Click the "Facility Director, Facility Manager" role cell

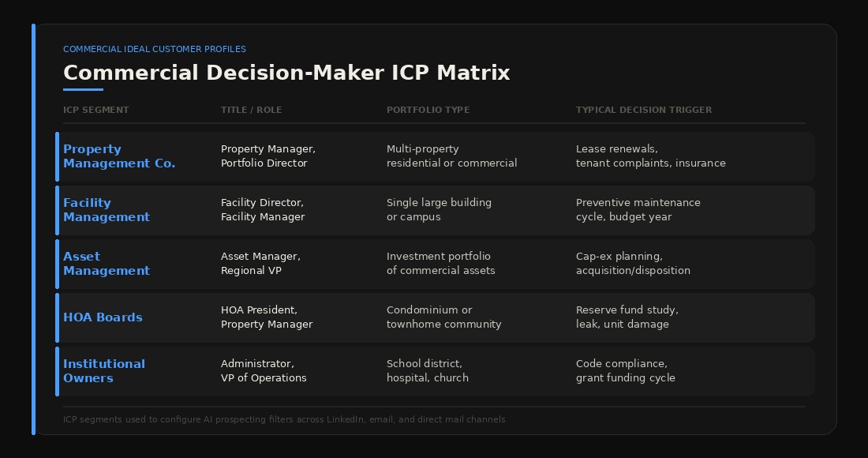pos(263,210)
